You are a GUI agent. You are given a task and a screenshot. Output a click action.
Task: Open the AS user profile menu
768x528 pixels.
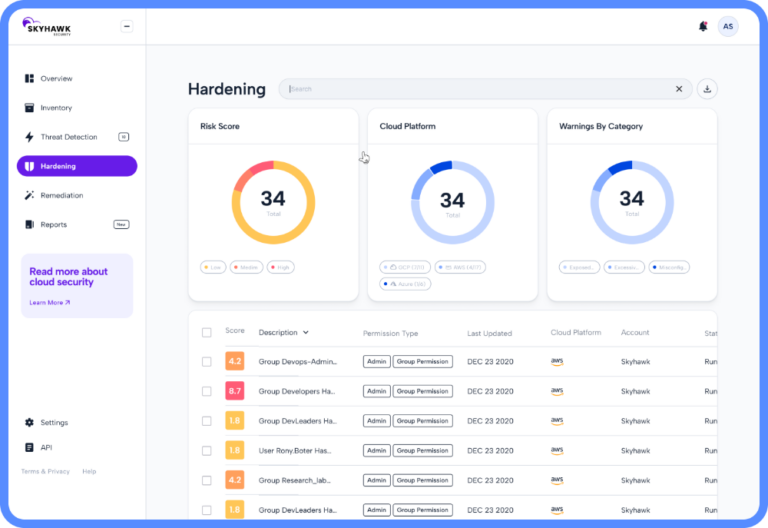pyautogui.click(x=728, y=26)
